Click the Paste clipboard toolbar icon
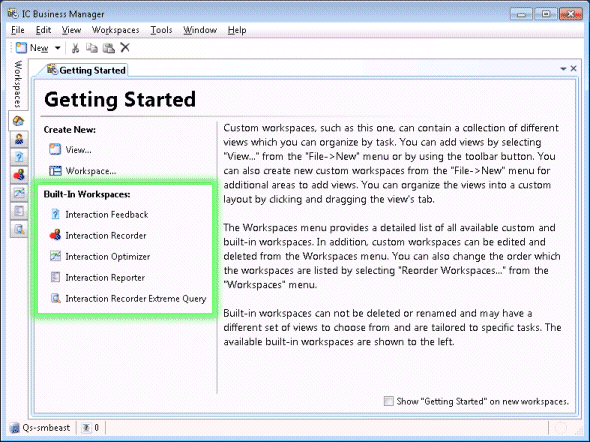 coord(109,48)
